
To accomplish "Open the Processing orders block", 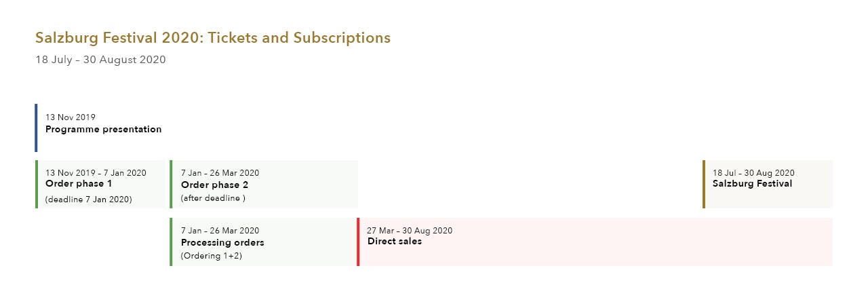I will pos(264,242).
